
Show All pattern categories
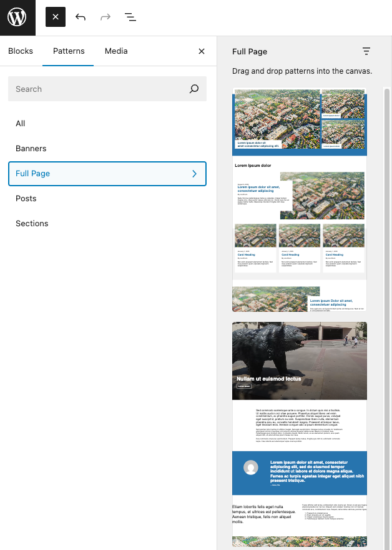(x=21, y=124)
